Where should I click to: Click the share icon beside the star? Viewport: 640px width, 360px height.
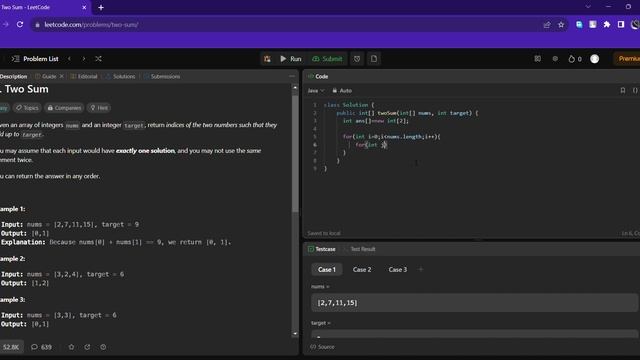(87, 347)
